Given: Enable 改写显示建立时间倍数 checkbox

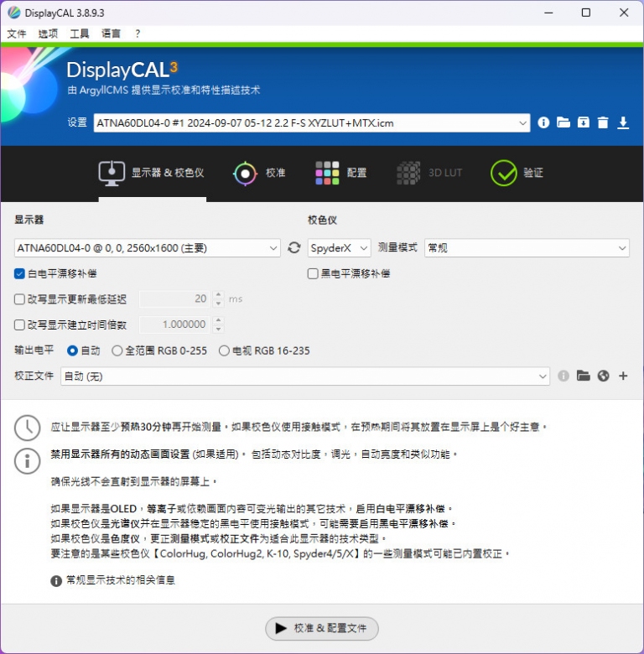Looking at the screenshot, I should click(19, 325).
